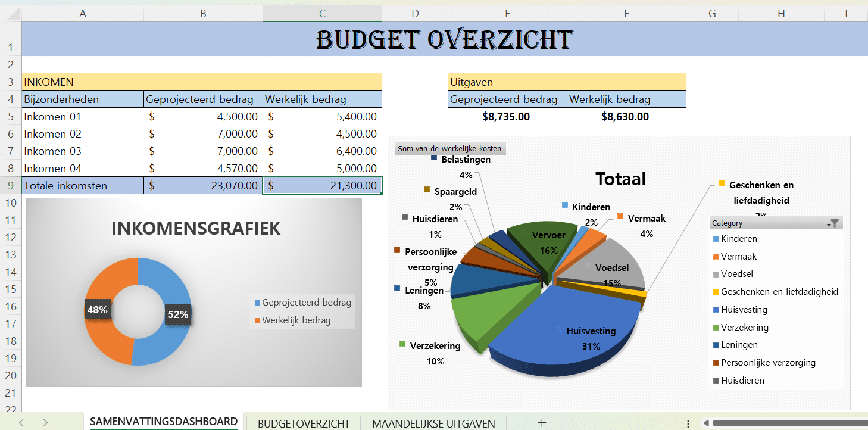Viewport: 868px width, 430px height.
Task: Add a new sheet with the plus icon
Action: tap(542, 423)
